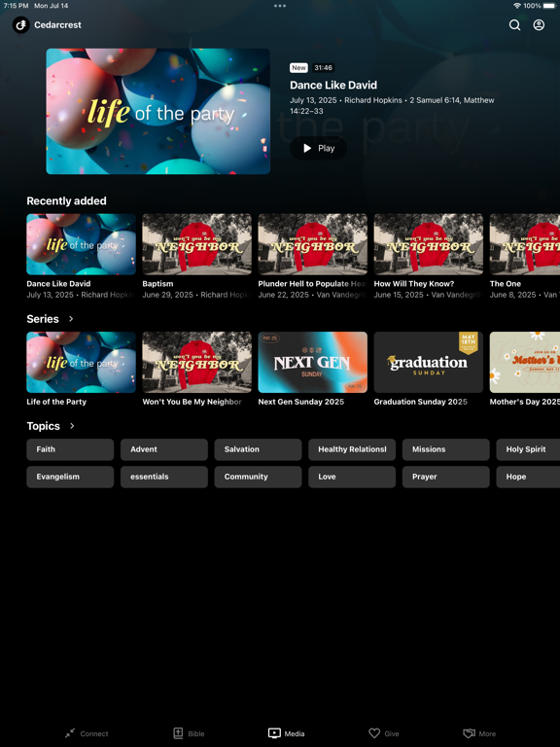Open the More tab label
560x747 pixels.
pyautogui.click(x=487, y=733)
